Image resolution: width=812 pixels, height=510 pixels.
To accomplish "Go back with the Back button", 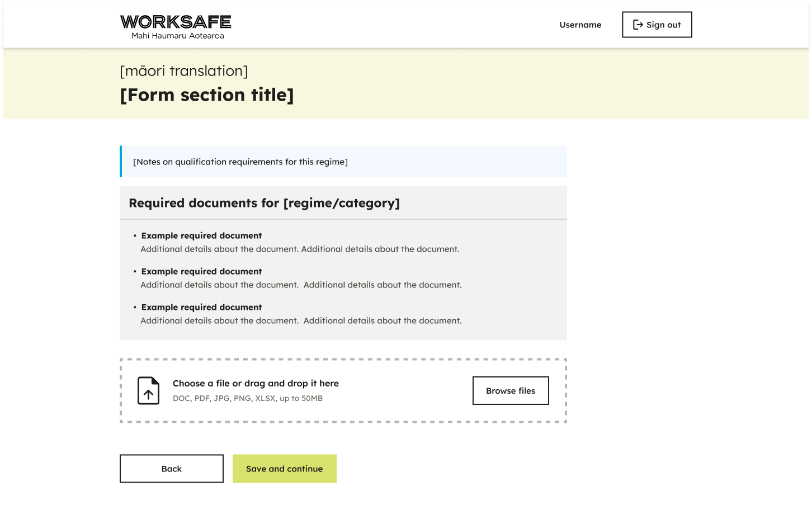I will [x=172, y=469].
